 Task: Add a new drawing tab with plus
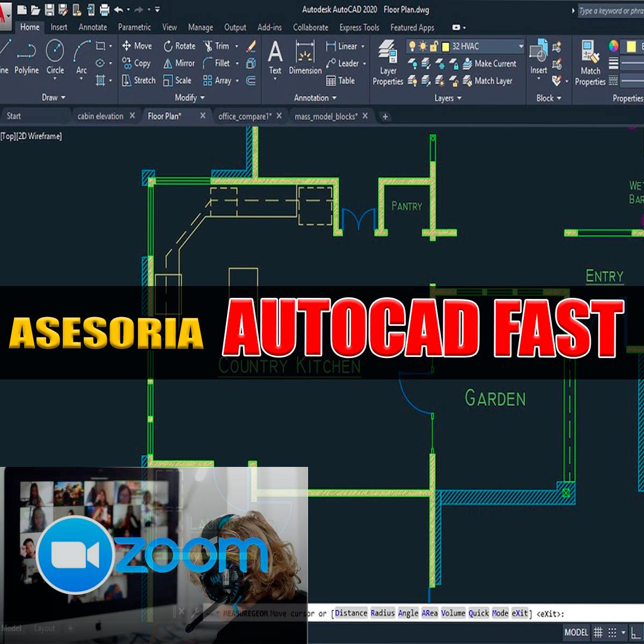(385, 116)
